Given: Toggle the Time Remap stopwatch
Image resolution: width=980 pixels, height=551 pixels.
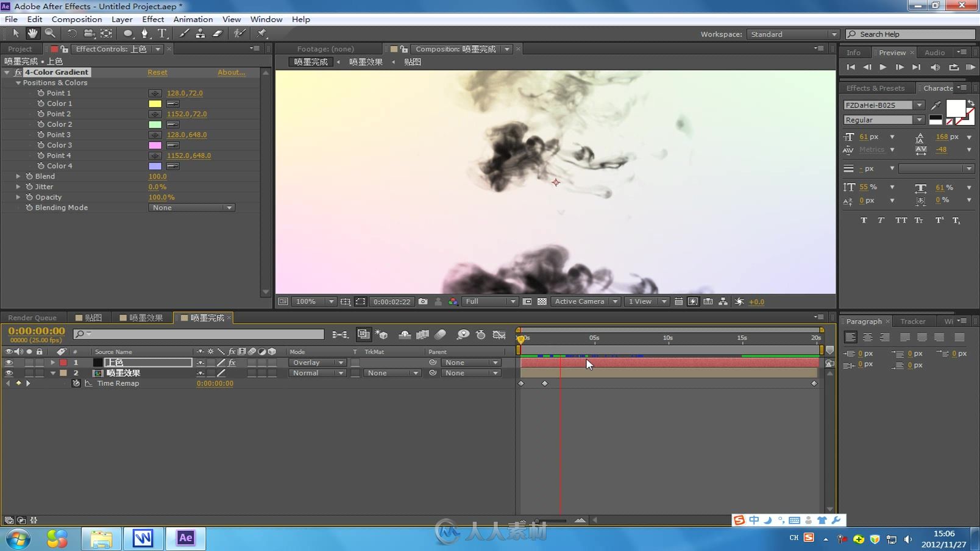Looking at the screenshot, I should pyautogui.click(x=76, y=383).
